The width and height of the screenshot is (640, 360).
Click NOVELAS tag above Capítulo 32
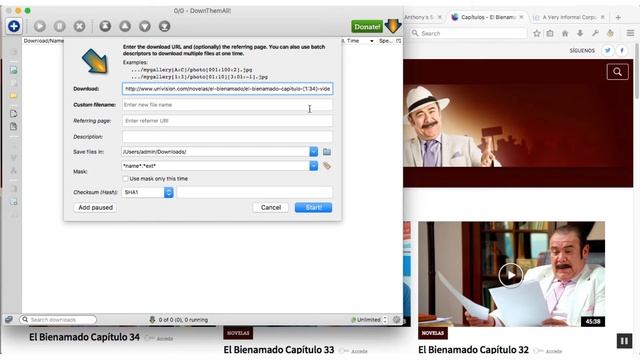pos(433,333)
